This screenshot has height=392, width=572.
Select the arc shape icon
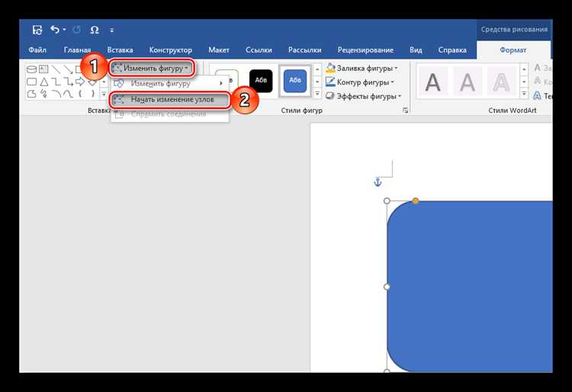coord(56,94)
